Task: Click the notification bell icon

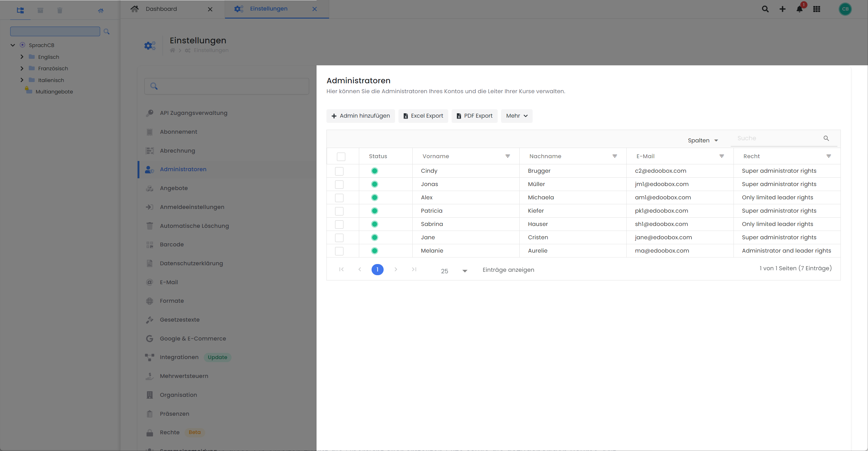Action: click(799, 10)
